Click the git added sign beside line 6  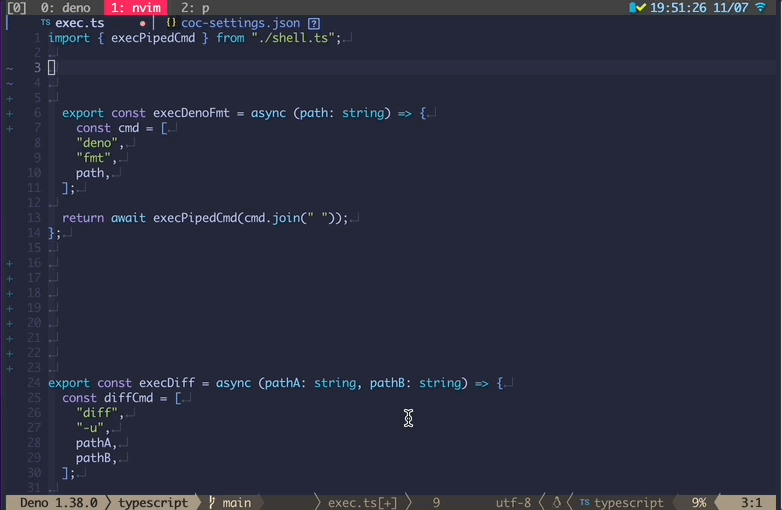[9, 114]
